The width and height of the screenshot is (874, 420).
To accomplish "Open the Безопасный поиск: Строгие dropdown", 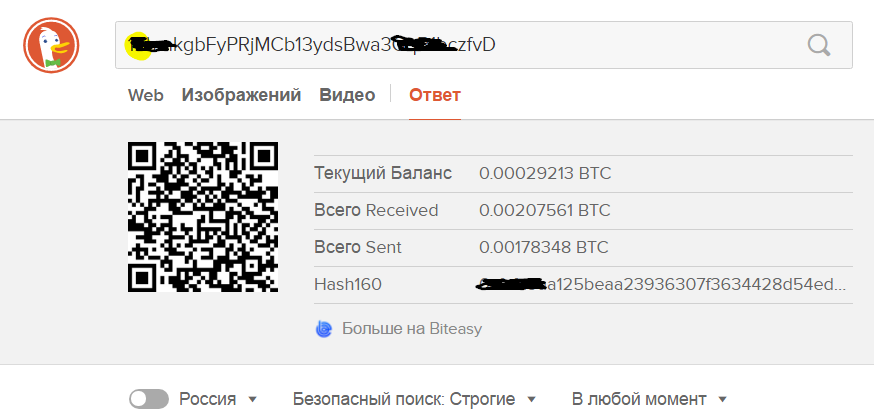I will [x=414, y=399].
